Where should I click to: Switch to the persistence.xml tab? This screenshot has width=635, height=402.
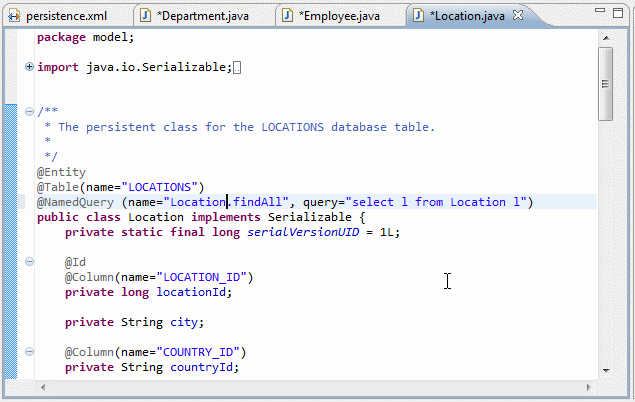coord(67,16)
